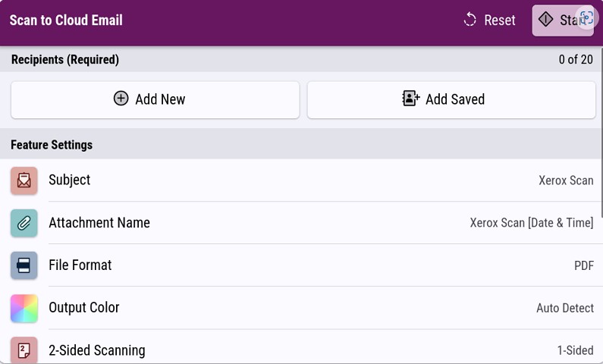Viewport: 603px width, 364px height.
Task: Click the Xerox Scan subject value
Action: point(566,180)
